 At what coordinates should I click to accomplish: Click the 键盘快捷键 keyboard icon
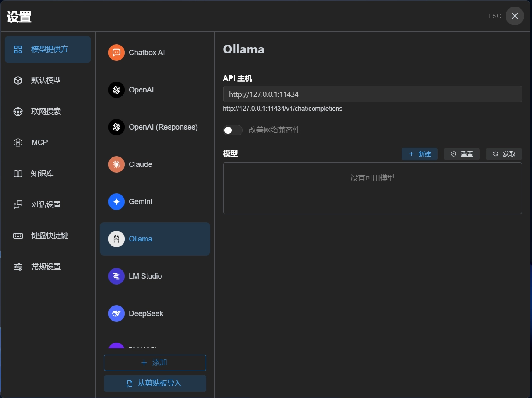[x=18, y=236]
